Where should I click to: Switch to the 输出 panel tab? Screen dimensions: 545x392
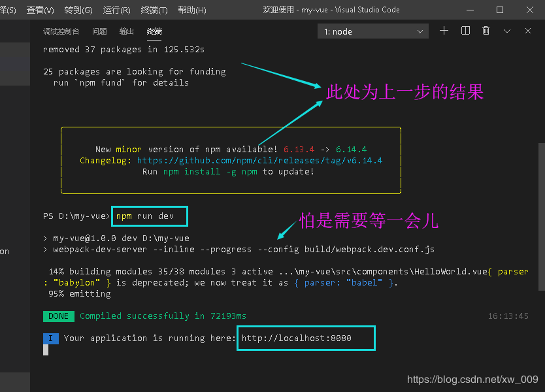coord(127,31)
